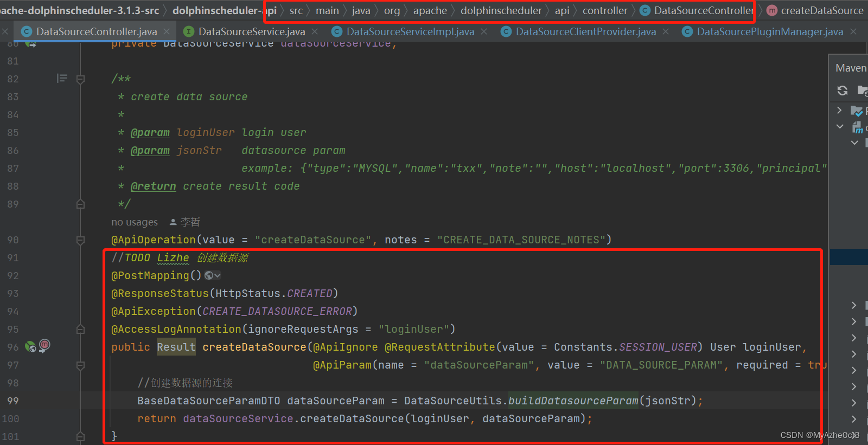
Task: Click the @AccessLogAnnotation annotation
Action: click(176, 329)
